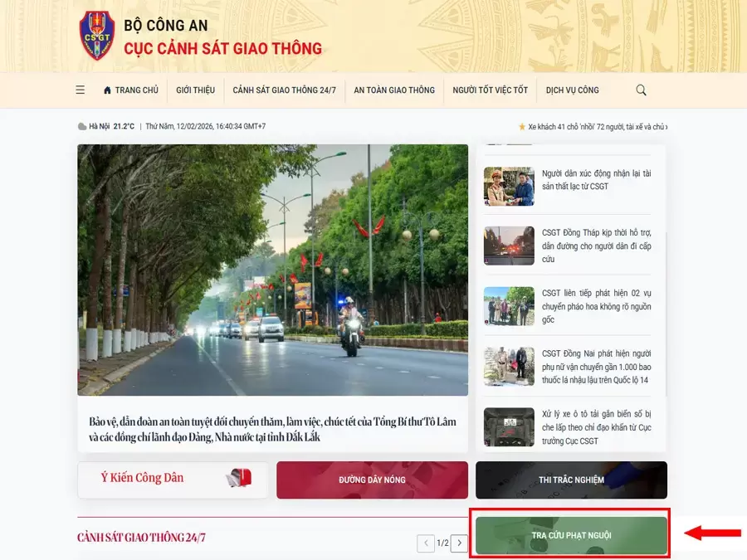Open the hamburger menu icon

[x=80, y=90]
